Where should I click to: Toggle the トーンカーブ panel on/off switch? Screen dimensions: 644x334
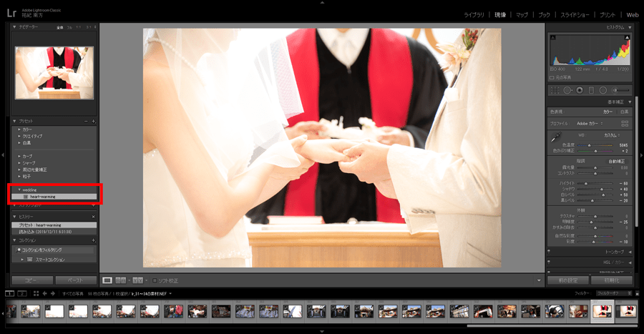549,251
